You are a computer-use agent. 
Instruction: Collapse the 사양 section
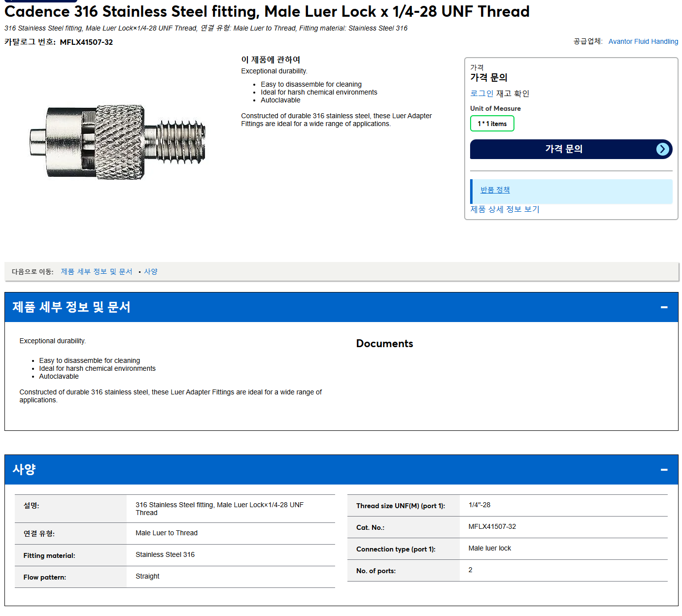664,470
